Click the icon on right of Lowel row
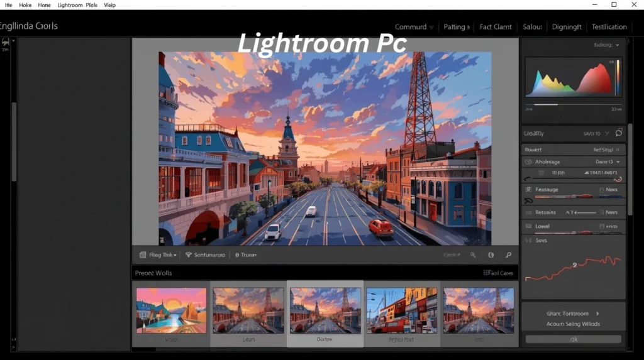Viewport: 644px width, 360px height. click(602, 226)
